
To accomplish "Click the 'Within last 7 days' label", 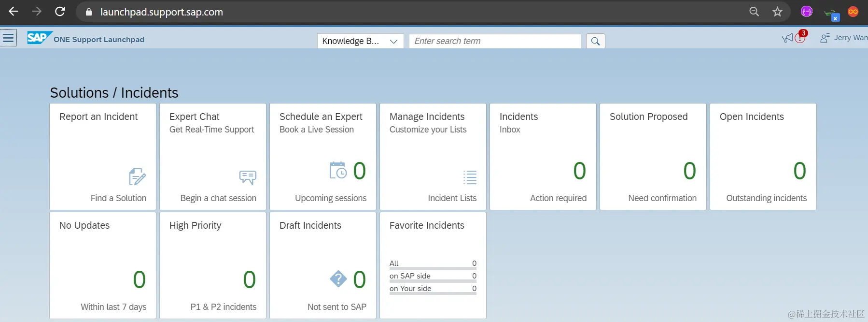I will (x=113, y=307).
